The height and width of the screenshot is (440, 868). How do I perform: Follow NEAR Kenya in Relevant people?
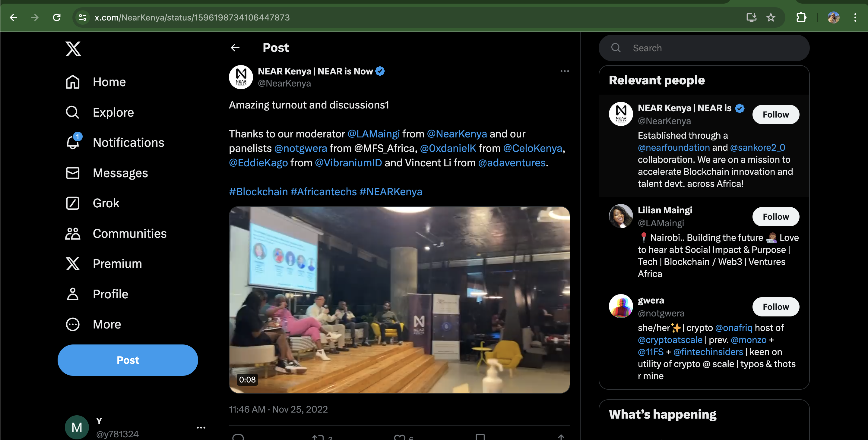coord(776,115)
